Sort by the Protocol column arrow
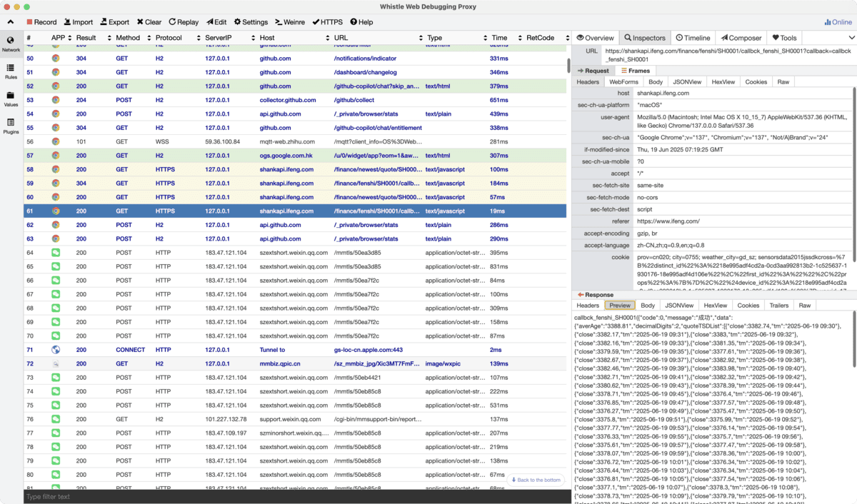Image resolution: width=857 pixels, height=504 pixels. point(198,38)
